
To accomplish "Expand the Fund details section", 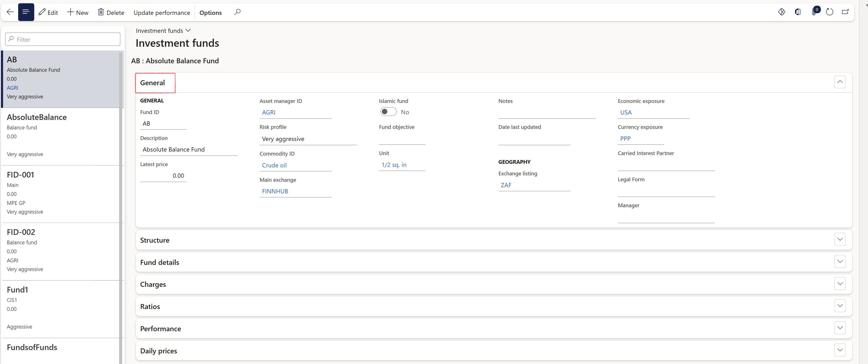I will coord(840,262).
